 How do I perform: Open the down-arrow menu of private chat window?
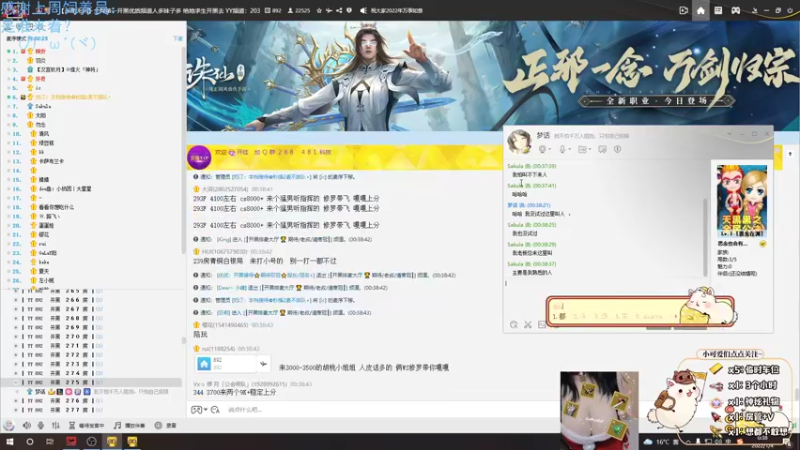coord(729,134)
